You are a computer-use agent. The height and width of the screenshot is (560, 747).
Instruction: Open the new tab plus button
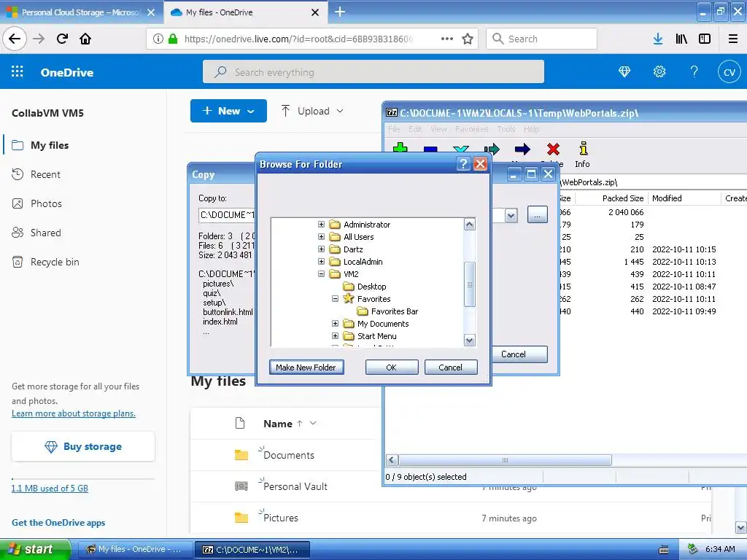coord(340,12)
